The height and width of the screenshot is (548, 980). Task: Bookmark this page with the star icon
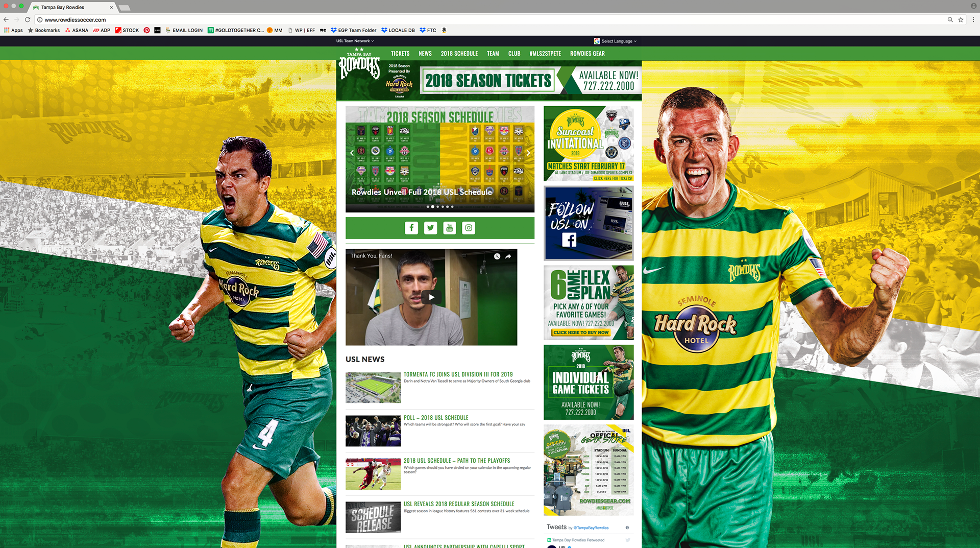click(x=961, y=20)
